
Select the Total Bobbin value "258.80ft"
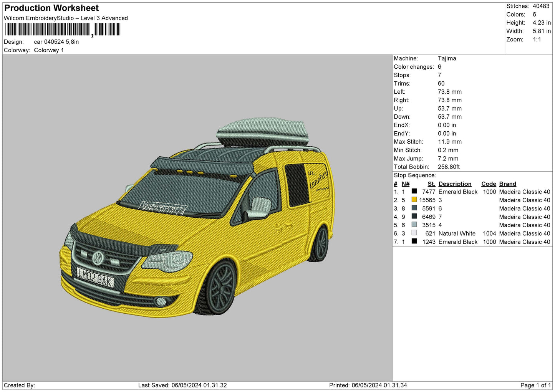click(449, 167)
